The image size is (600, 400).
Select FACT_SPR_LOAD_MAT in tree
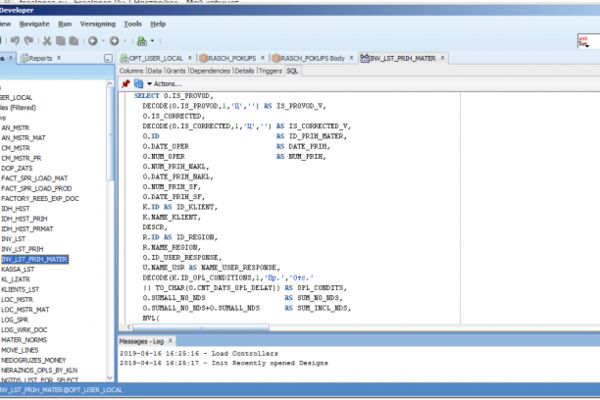[34, 178]
